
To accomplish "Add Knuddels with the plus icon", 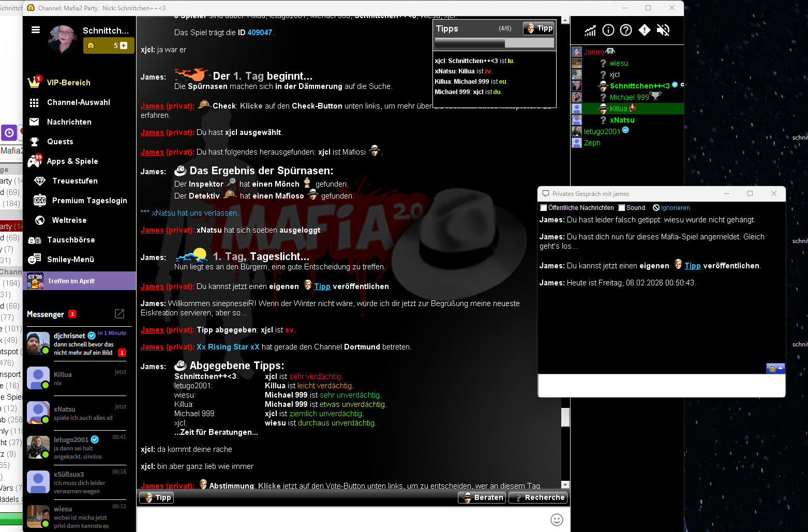I will (124, 45).
